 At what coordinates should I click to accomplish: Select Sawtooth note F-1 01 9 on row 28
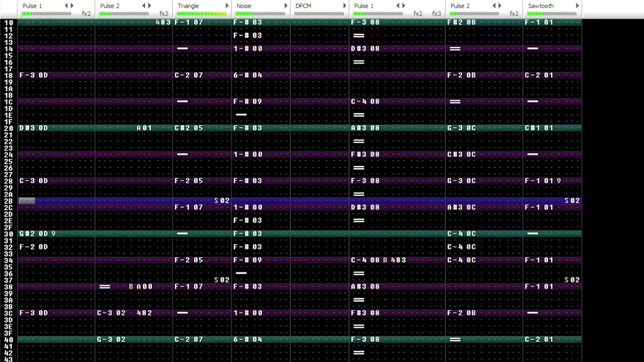[x=543, y=181]
